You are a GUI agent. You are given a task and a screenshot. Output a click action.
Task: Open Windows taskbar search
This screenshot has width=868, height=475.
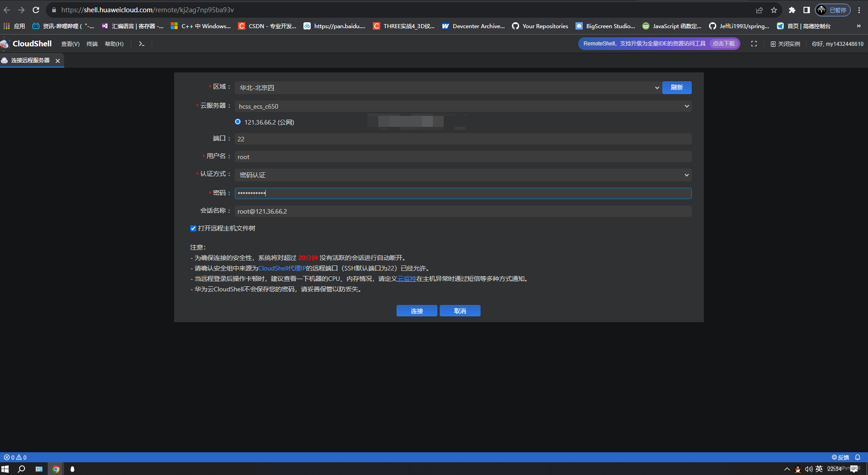click(21, 469)
